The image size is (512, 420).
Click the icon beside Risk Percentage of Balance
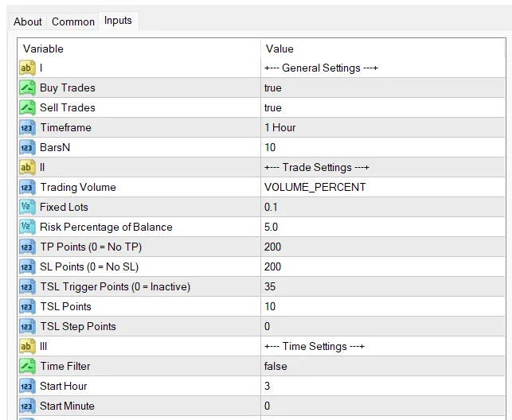(x=27, y=227)
